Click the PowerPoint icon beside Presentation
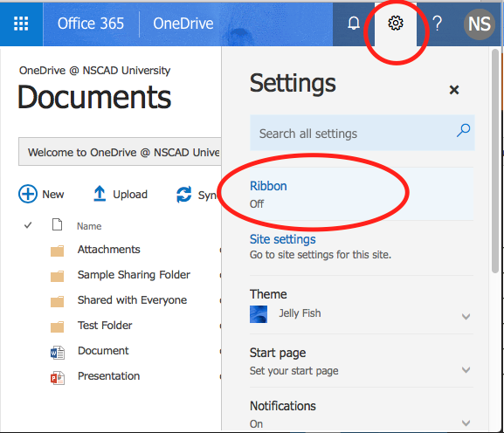Viewport: 504px width, 433px height. coord(58,378)
